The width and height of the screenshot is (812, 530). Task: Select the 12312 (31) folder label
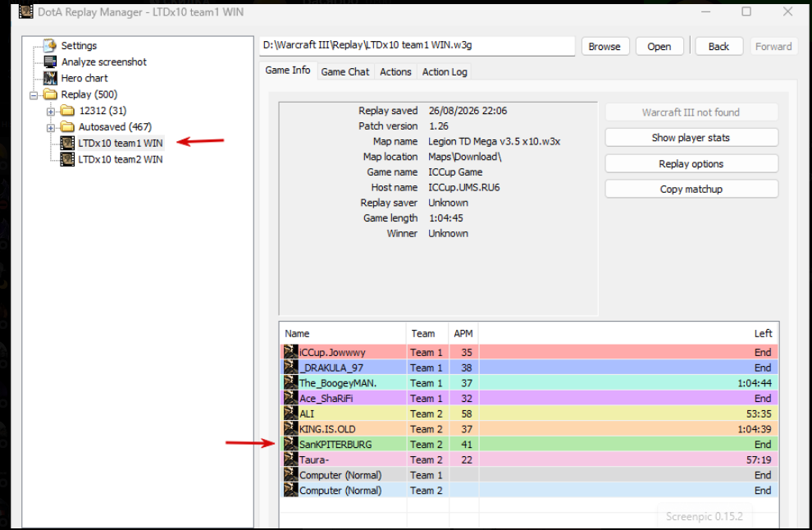click(x=103, y=111)
